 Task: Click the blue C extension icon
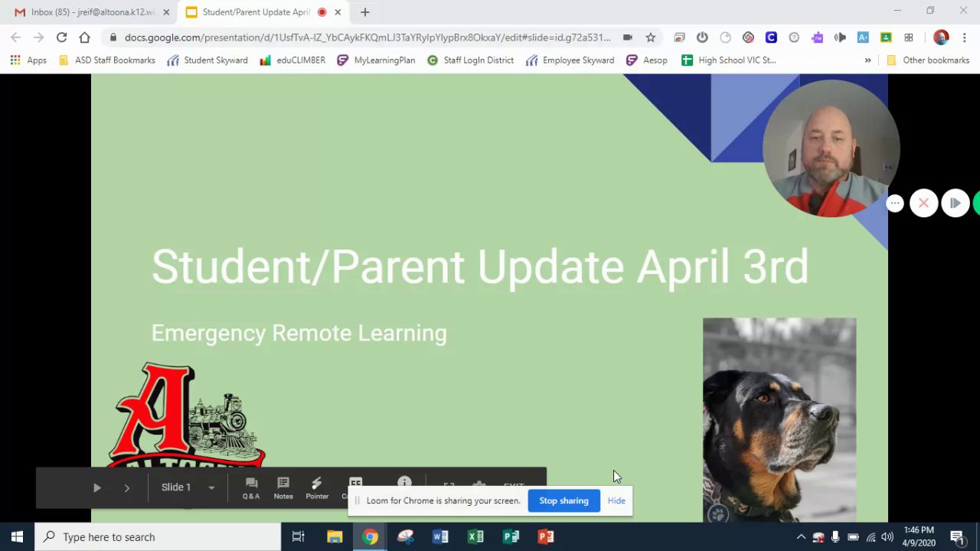pyautogui.click(x=771, y=37)
